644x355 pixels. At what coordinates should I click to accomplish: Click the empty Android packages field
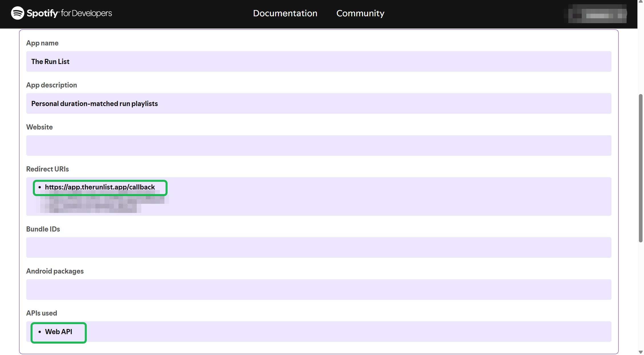pyautogui.click(x=319, y=290)
